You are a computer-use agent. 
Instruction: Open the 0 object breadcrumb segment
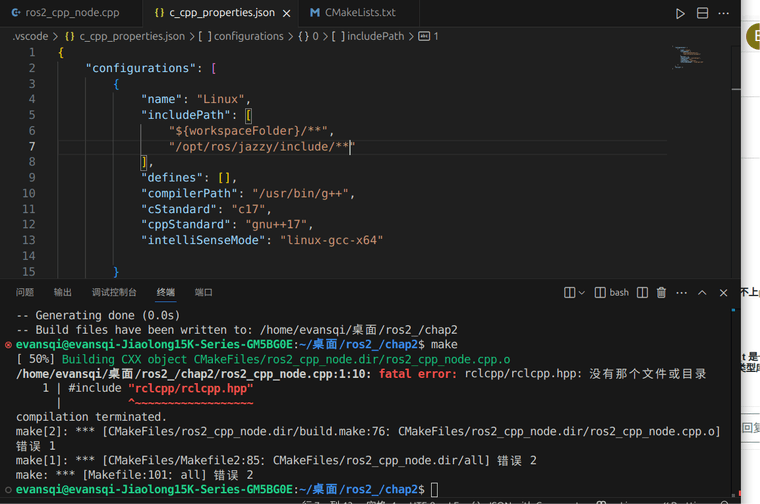coord(309,36)
